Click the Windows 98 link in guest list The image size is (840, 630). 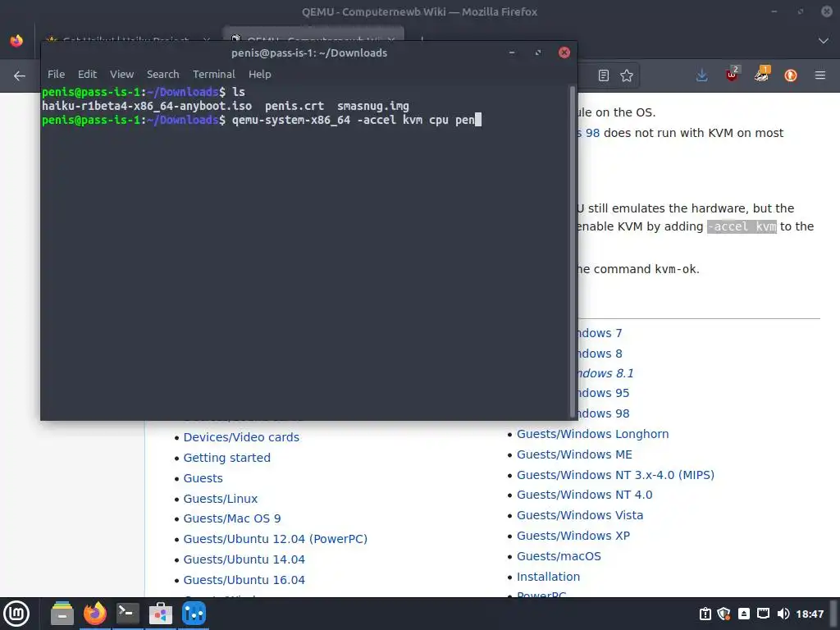(x=604, y=413)
